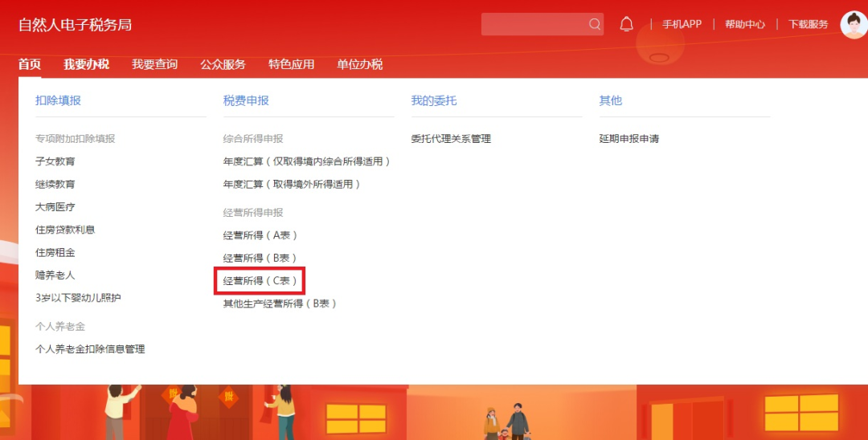Click the 扣除填报 column heading
This screenshot has height=440, width=868.
(x=58, y=100)
